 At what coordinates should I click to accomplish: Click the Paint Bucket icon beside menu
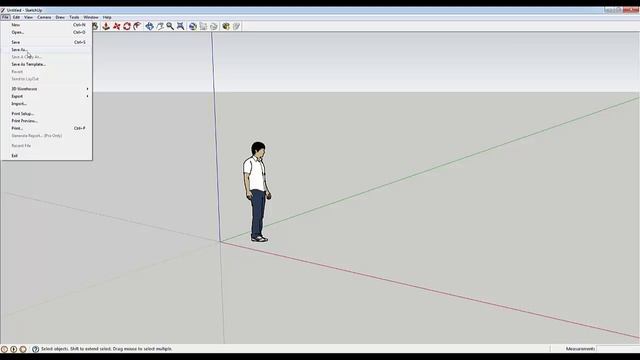point(96,27)
